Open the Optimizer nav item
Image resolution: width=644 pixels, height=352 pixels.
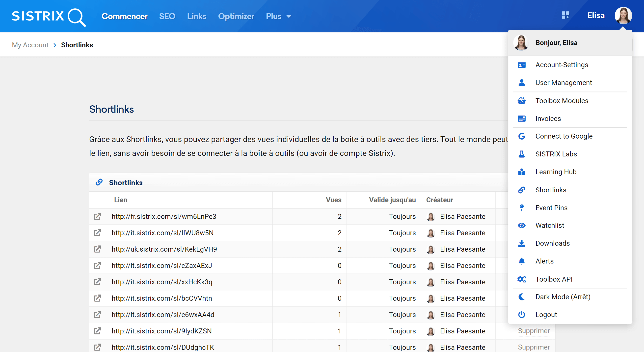click(x=236, y=17)
